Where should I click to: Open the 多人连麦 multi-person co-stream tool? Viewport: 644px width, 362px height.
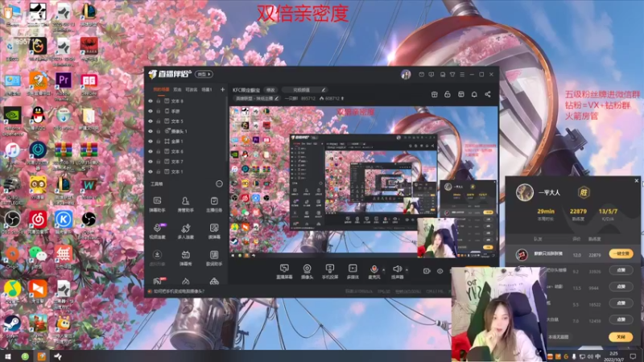[186, 231]
